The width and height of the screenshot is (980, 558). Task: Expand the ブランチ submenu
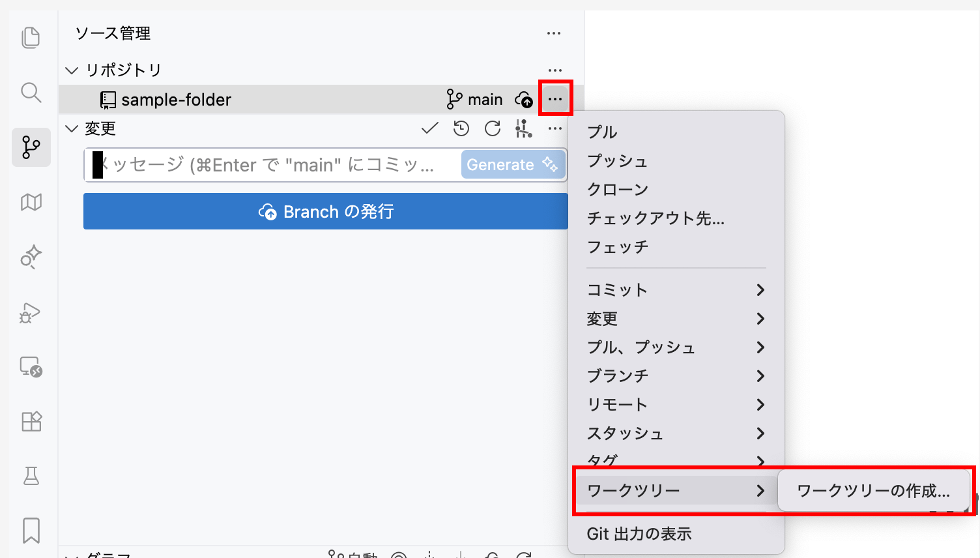coord(676,376)
